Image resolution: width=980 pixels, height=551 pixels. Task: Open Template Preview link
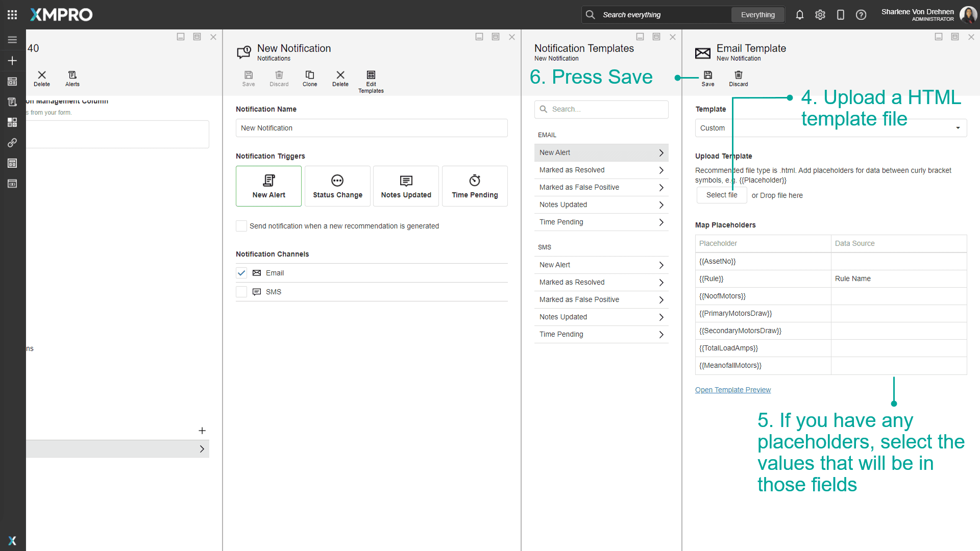tap(732, 390)
